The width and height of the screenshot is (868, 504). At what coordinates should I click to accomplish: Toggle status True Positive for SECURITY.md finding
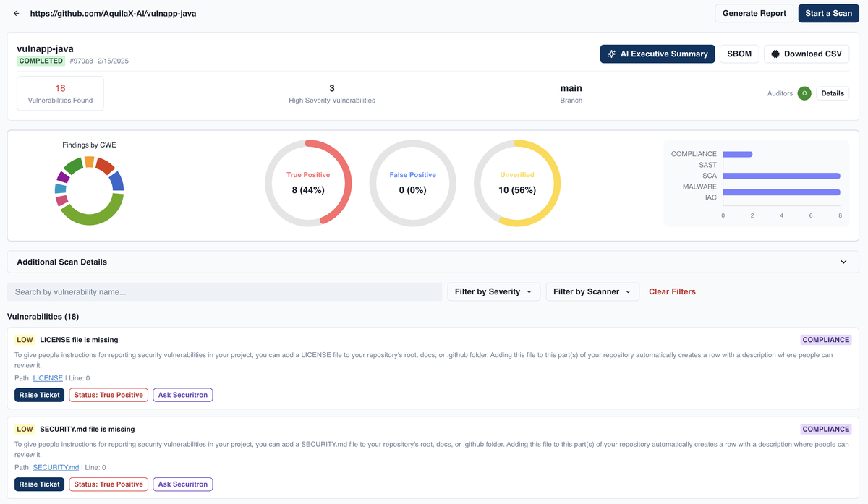click(109, 484)
